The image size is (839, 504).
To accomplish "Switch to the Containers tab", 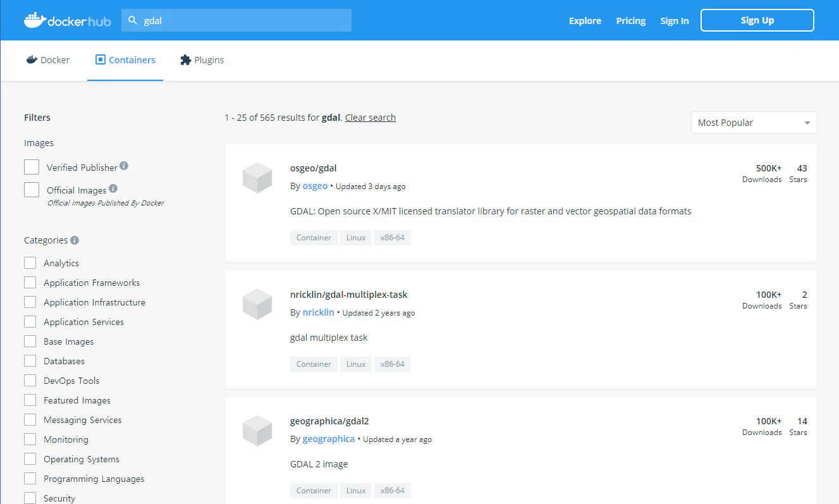I will (x=125, y=60).
